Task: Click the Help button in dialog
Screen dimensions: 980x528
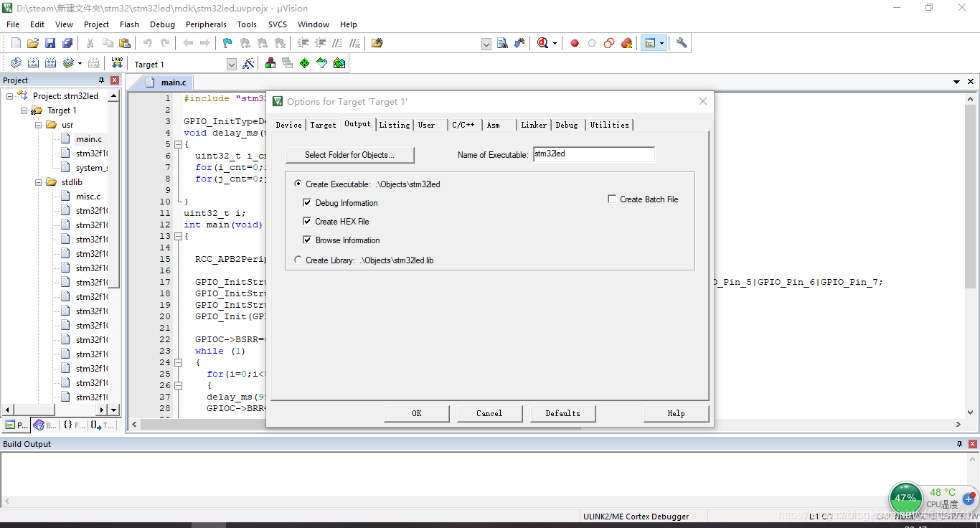Action: [x=676, y=413]
